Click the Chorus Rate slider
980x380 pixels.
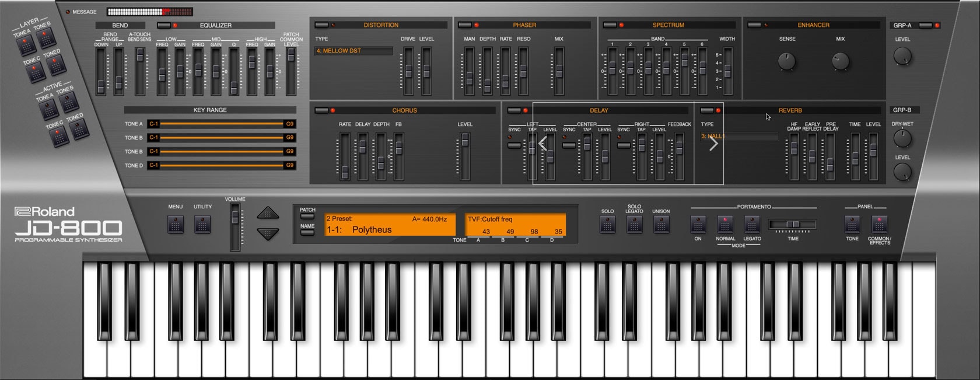(x=345, y=156)
